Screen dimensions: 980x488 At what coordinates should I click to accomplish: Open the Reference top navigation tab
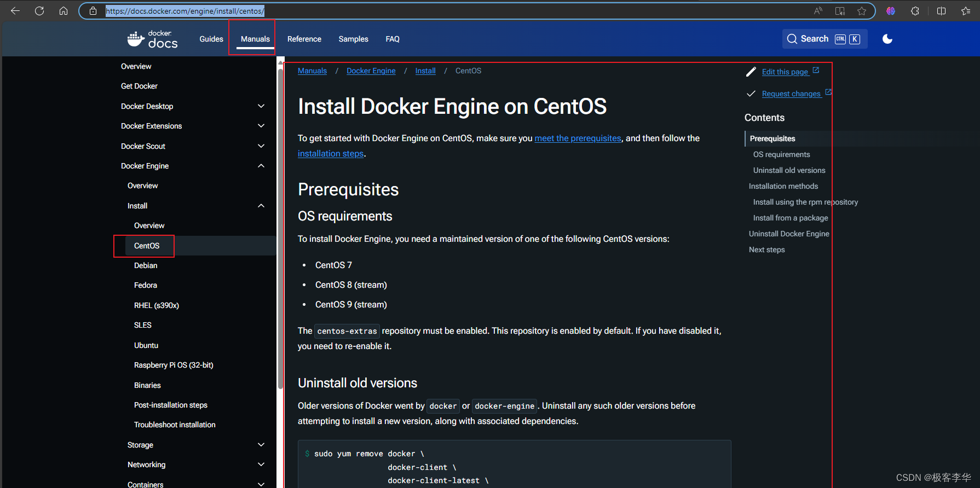304,39
